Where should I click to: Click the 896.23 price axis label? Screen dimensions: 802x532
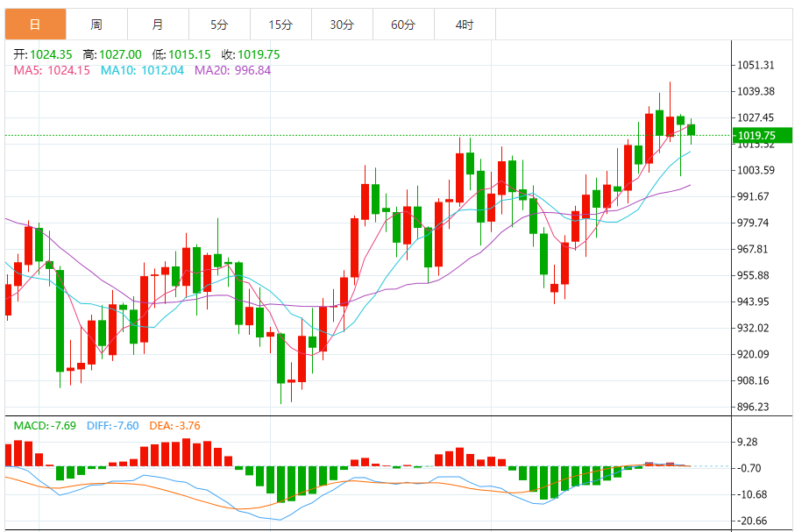753,408
